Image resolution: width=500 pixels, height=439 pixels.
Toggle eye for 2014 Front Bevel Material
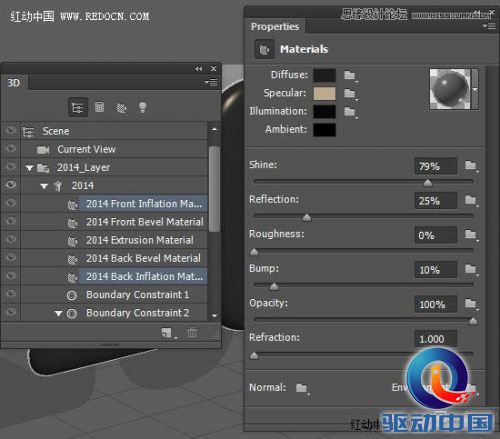[x=11, y=221]
